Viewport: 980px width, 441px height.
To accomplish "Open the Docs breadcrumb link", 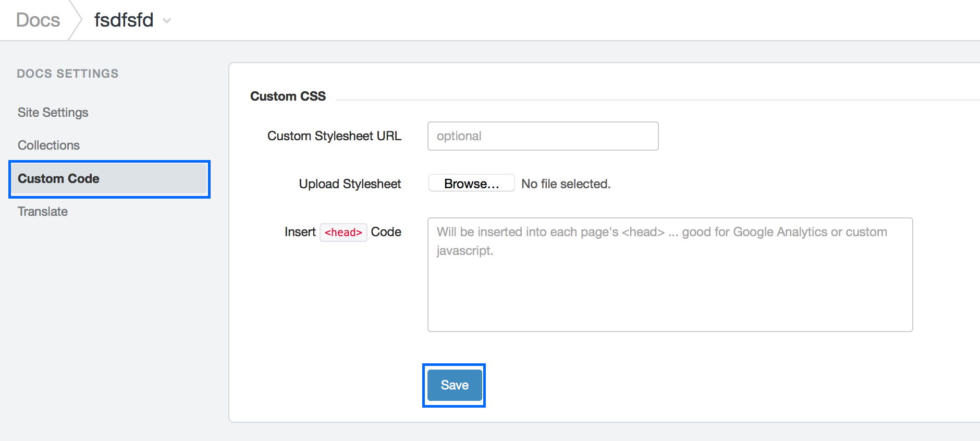I will coord(38,20).
